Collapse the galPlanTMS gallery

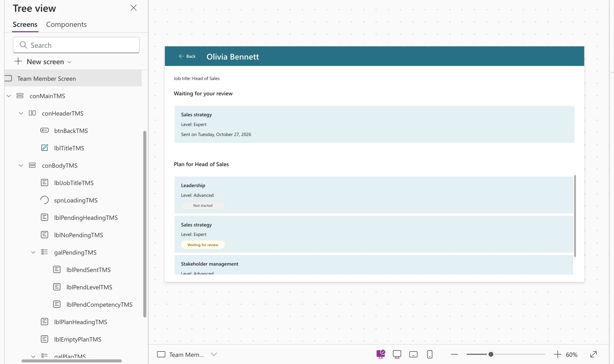[33, 356]
